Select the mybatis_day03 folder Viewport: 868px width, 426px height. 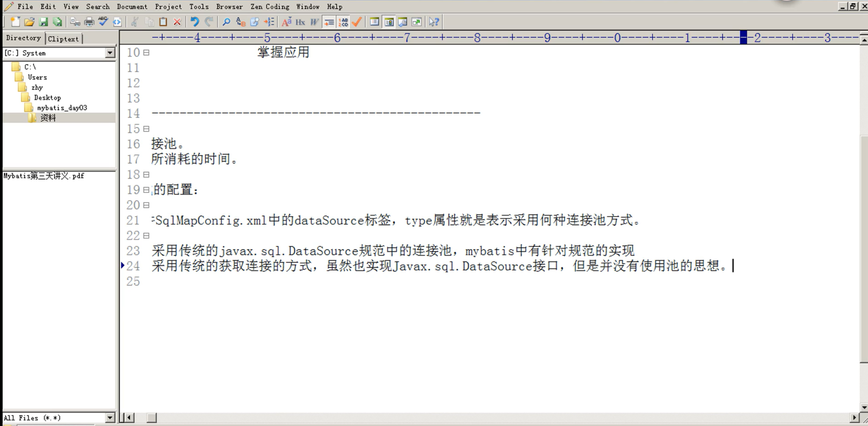(x=62, y=108)
